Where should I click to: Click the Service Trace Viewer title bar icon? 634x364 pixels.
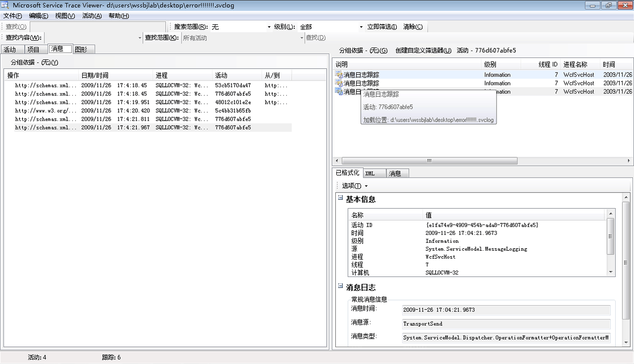click(5, 5)
